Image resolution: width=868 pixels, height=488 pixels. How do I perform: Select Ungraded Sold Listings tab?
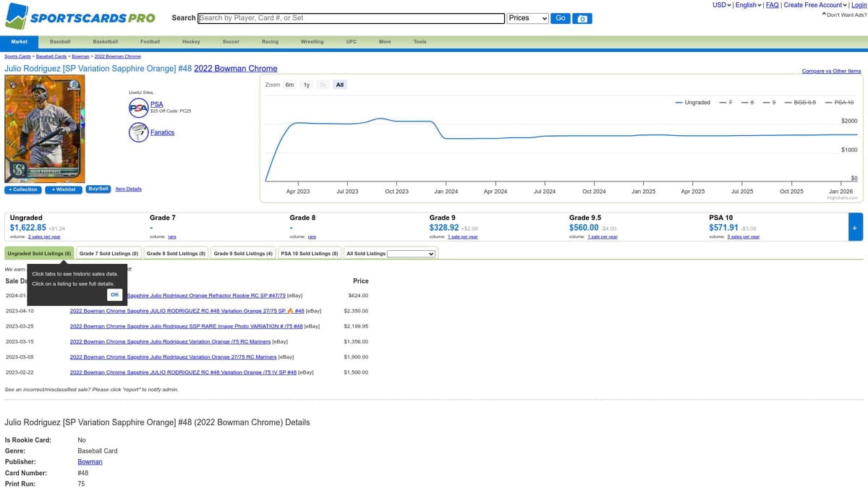click(x=39, y=253)
